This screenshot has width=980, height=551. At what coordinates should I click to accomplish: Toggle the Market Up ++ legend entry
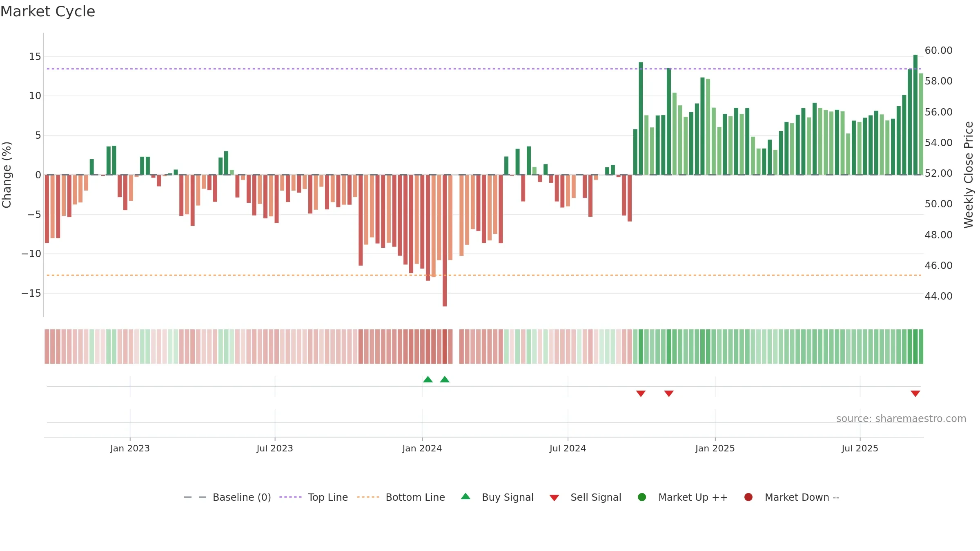click(x=682, y=497)
